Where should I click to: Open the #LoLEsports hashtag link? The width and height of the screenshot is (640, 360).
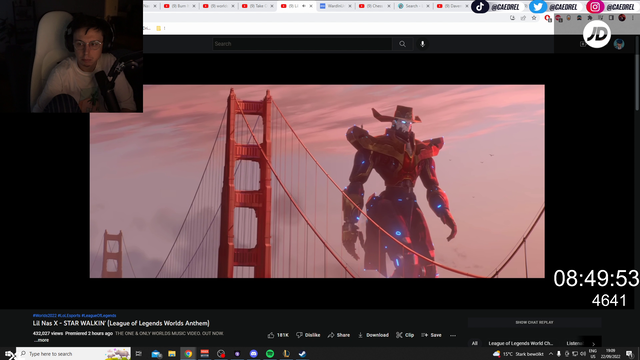click(69, 316)
